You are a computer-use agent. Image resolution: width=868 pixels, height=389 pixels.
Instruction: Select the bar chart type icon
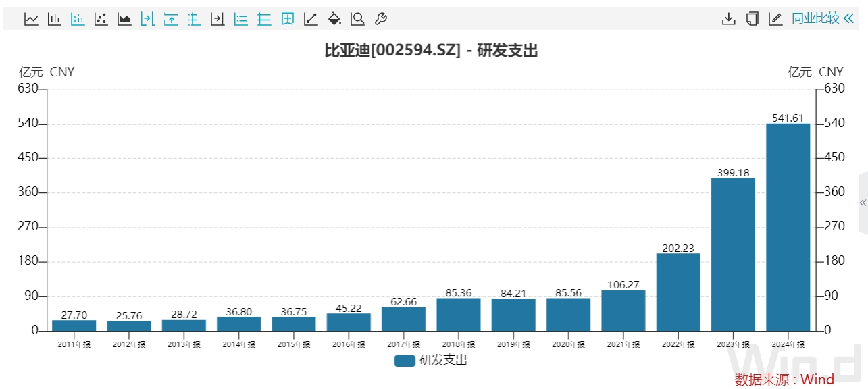click(55, 19)
